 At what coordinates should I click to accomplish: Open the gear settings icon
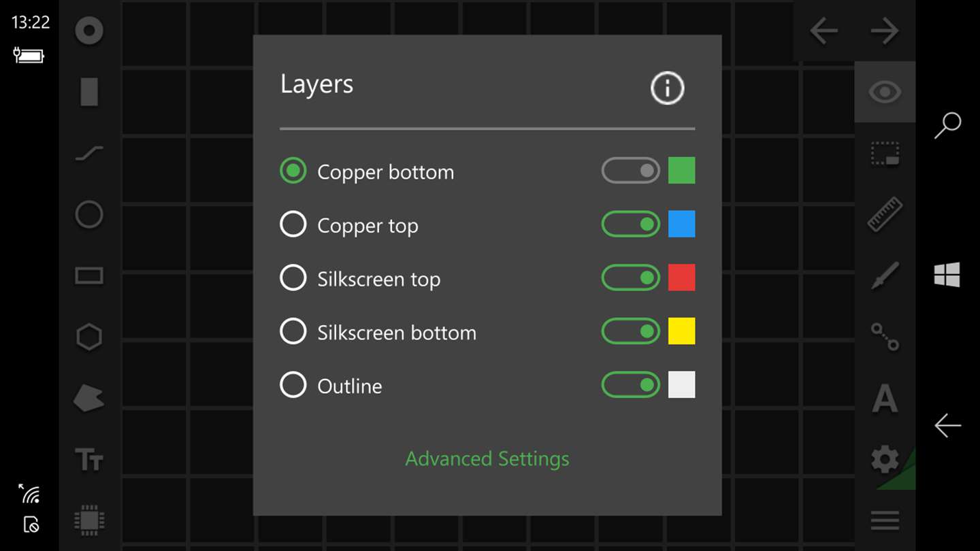[x=885, y=460]
